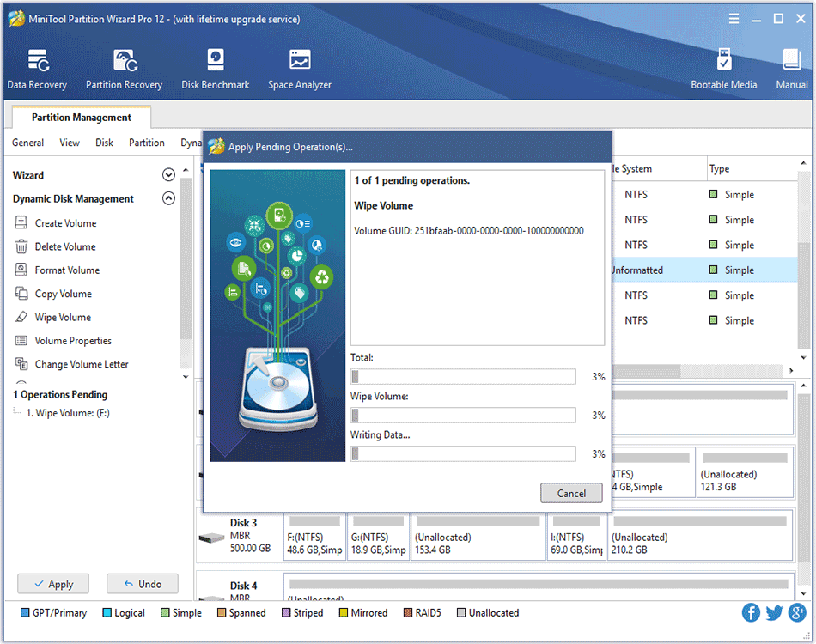Screen dimensions: 816x644
Task: Select I:(NTFS) 69.0 GB partition on Disk 3
Action: point(576,537)
